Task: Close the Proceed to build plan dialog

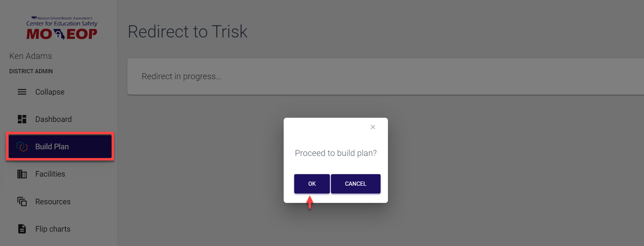Action: (373, 127)
